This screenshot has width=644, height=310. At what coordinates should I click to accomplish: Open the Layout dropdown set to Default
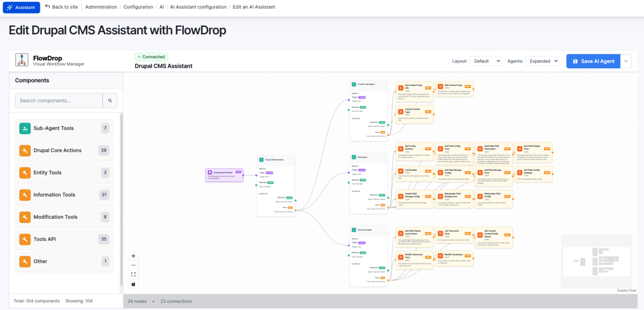486,61
